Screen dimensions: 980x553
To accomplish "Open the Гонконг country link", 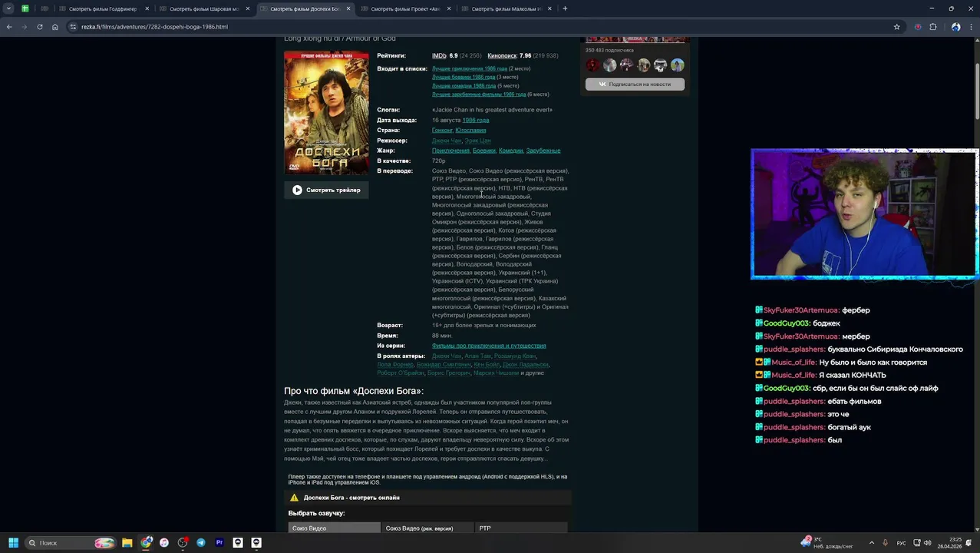I will 442,130.
